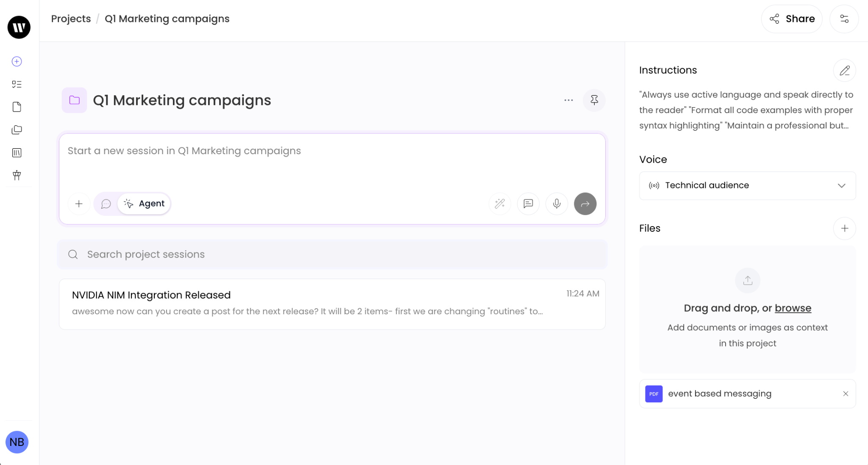Image resolution: width=868 pixels, height=465 pixels.
Task: Edit instructions with the pencil icon
Action: 844,70
